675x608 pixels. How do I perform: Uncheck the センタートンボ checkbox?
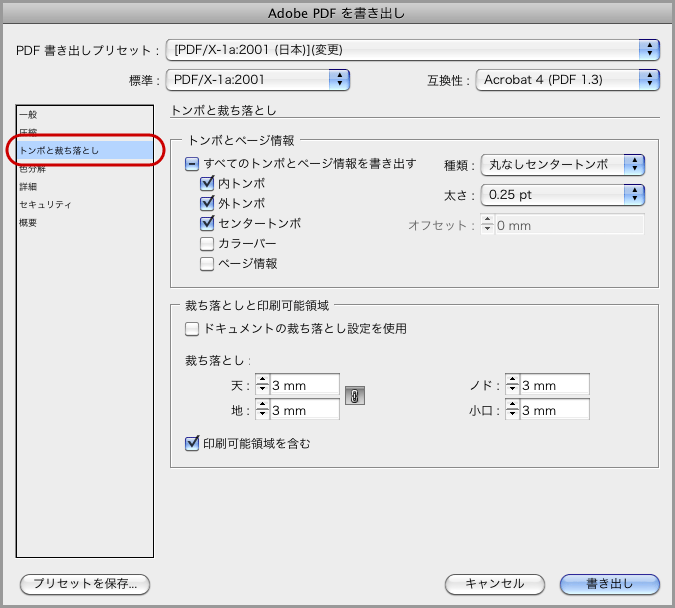(x=207, y=223)
